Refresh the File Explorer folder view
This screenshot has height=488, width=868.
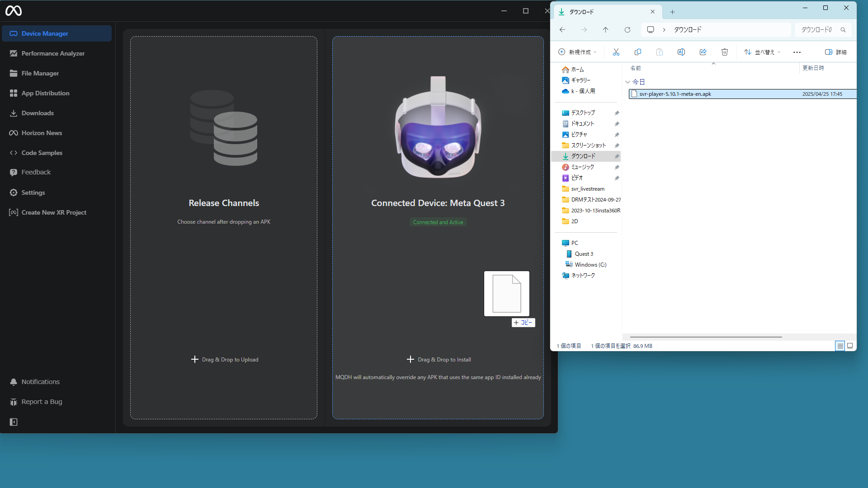tap(627, 30)
